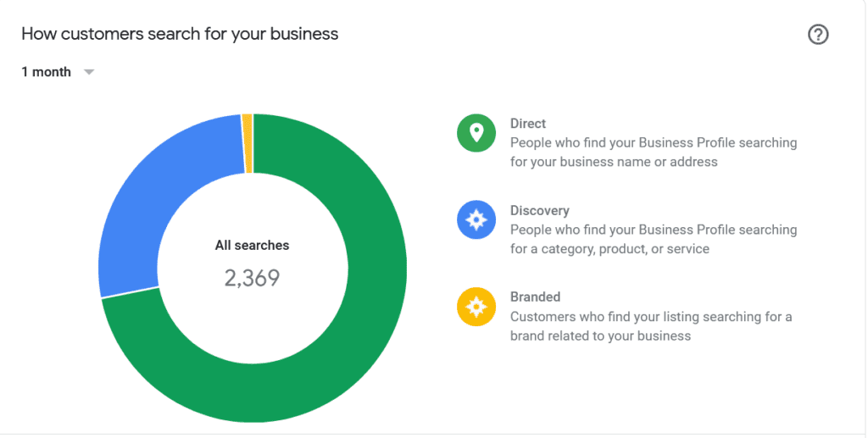Click the 2,369 total searches number
868x438 pixels.
(252, 278)
